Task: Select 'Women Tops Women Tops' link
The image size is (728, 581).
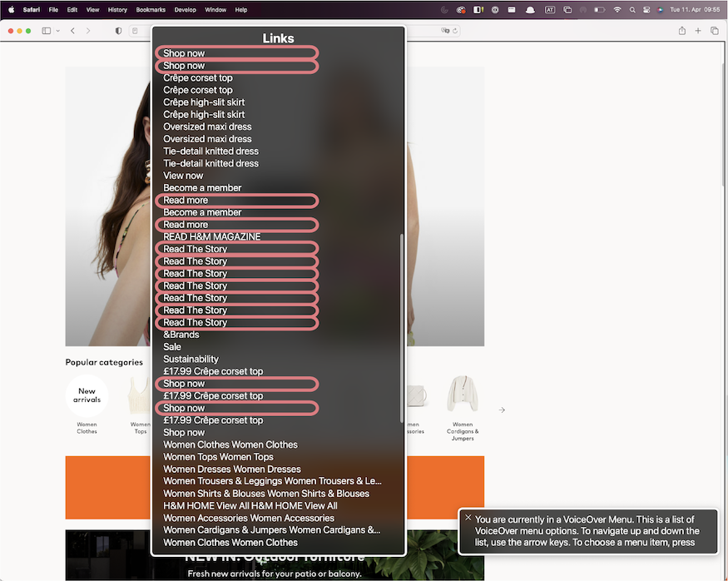Action: [218, 457]
